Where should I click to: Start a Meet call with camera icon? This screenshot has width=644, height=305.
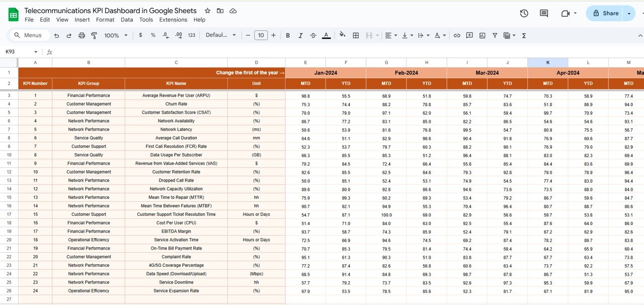click(x=565, y=14)
